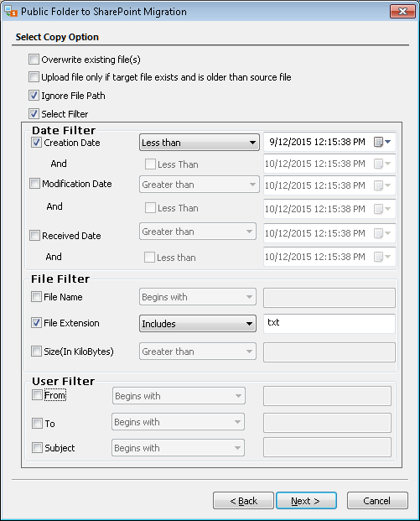Click the File Extension 'txt' text field
The width and height of the screenshot is (420, 521).
pyautogui.click(x=329, y=323)
